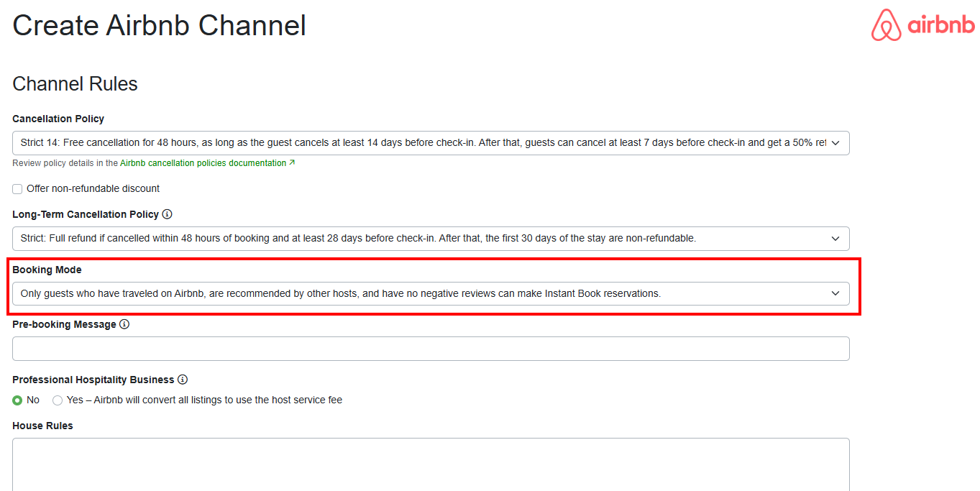Screen dimensions: 980x491
Task: Focus the Pre-booking Message input field
Action: (430, 349)
